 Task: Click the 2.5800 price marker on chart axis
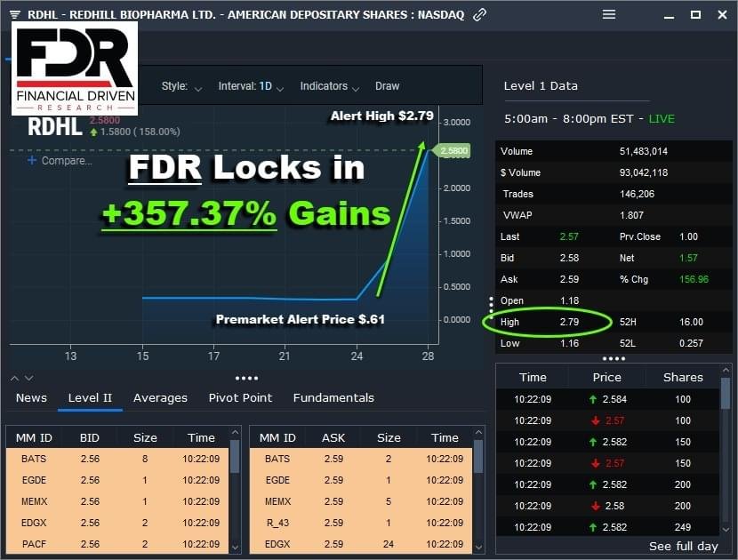(x=453, y=150)
